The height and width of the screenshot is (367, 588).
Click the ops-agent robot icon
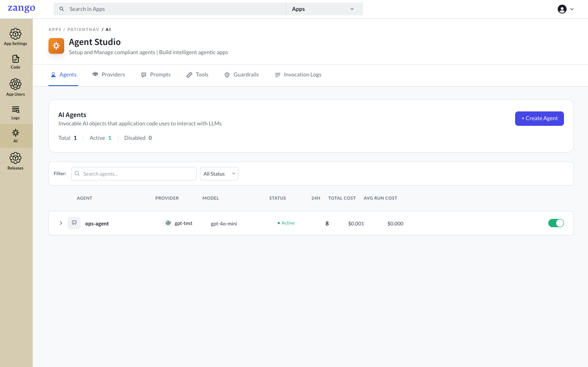[74, 223]
